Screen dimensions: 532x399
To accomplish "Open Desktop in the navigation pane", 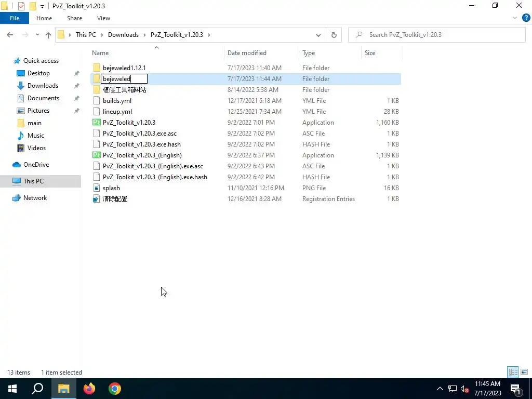I will [38, 73].
